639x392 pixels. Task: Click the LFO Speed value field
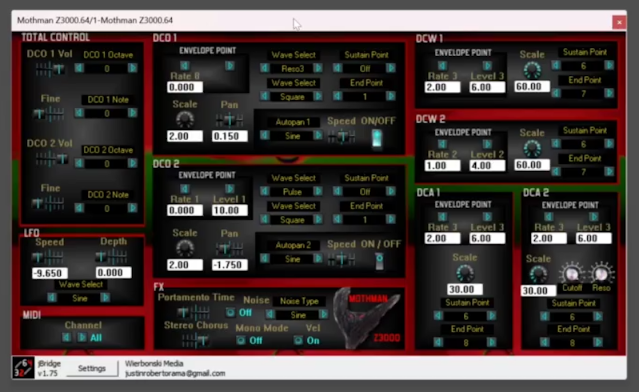(50, 273)
